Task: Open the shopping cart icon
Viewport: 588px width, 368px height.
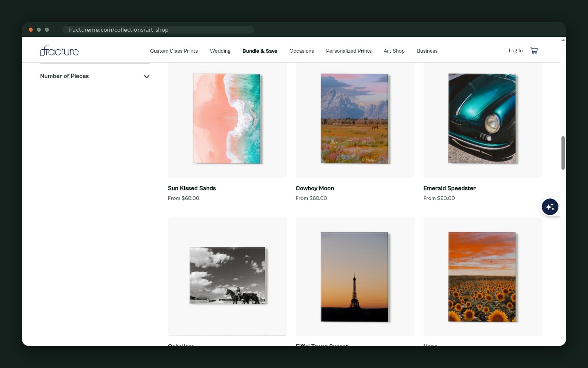Action: point(534,51)
